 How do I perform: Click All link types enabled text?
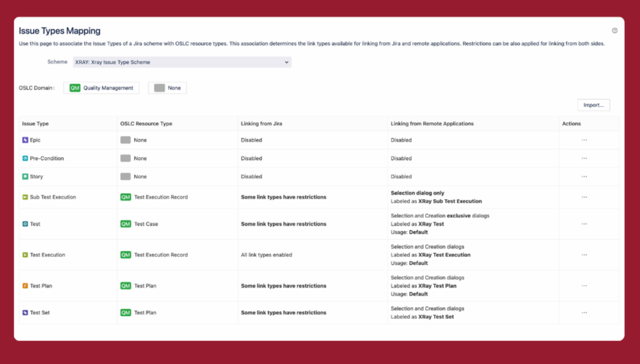coord(266,255)
